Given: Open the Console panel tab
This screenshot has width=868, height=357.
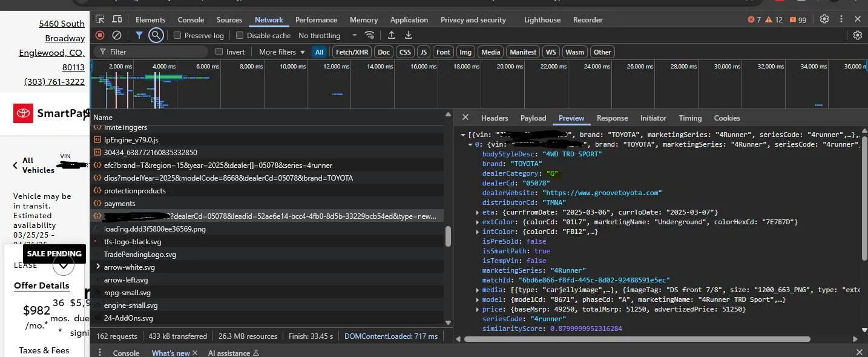Looking at the screenshot, I should point(191,20).
